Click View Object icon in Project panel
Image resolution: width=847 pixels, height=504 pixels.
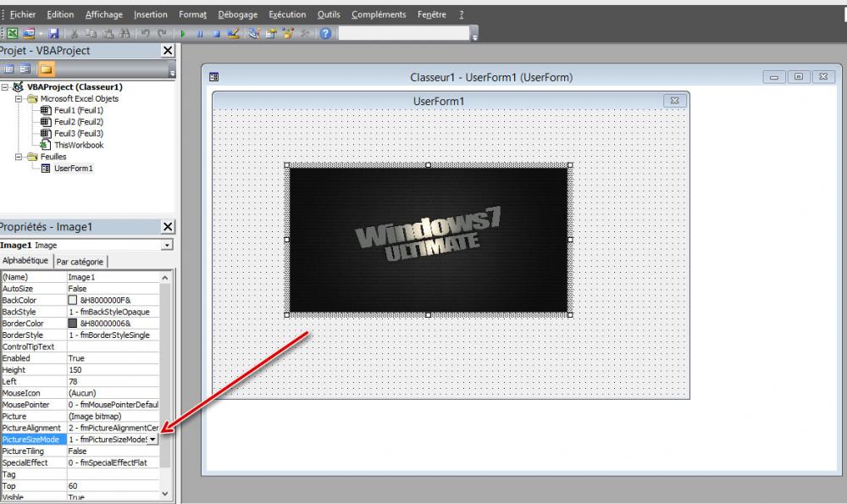click(25, 69)
